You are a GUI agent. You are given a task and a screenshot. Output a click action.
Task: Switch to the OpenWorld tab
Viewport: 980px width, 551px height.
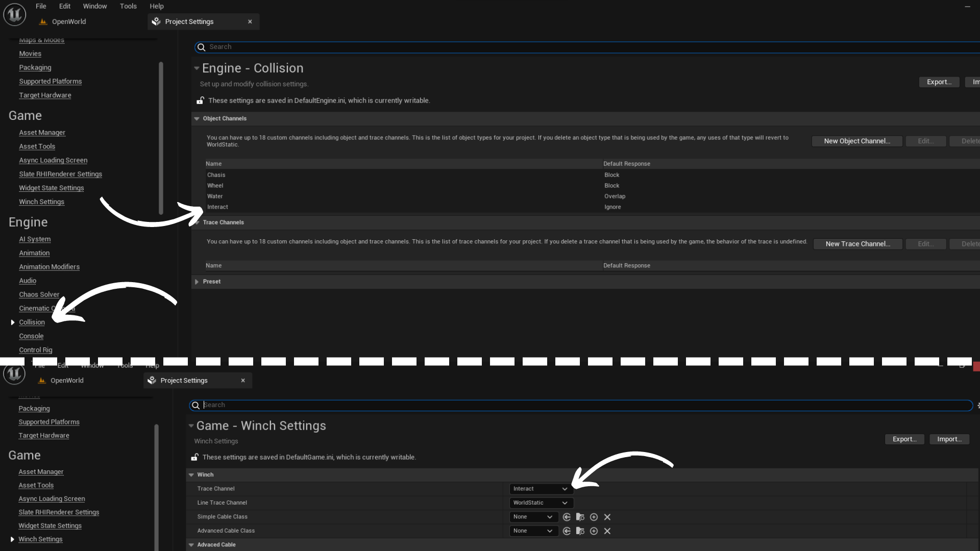pos(68,21)
